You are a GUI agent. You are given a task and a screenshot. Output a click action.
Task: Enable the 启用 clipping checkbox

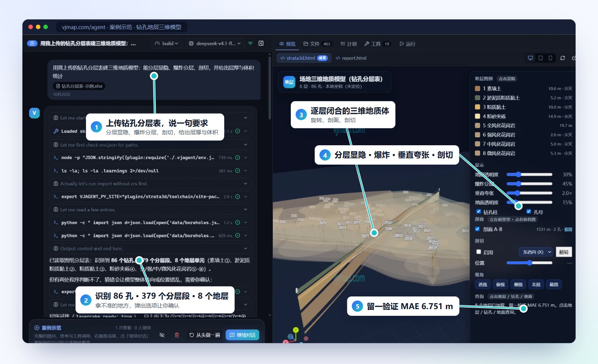coord(478,252)
